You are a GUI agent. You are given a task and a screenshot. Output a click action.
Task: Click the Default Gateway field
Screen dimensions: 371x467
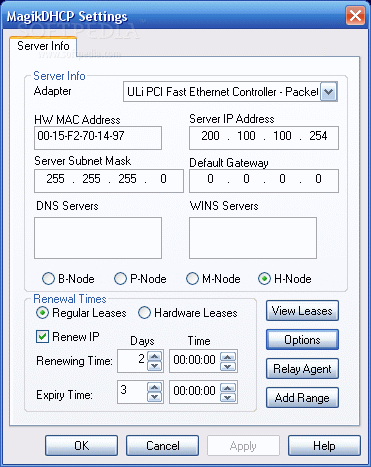pyautogui.click(x=264, y=180)
